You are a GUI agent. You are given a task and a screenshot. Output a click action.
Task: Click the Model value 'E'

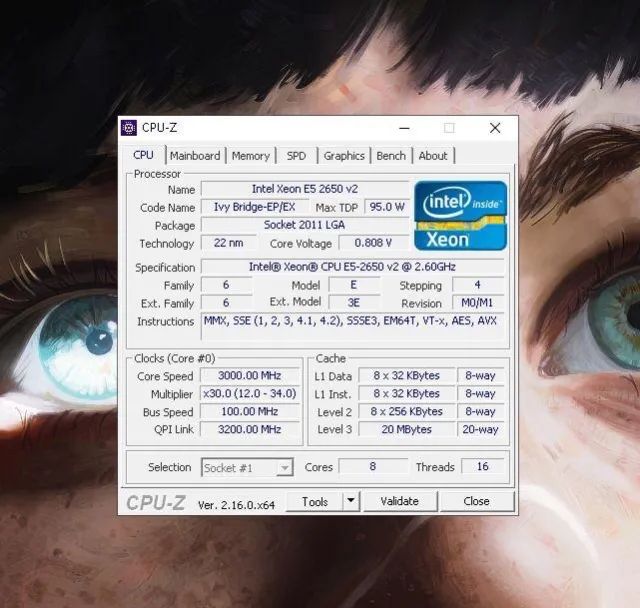(x=354, y=285)
